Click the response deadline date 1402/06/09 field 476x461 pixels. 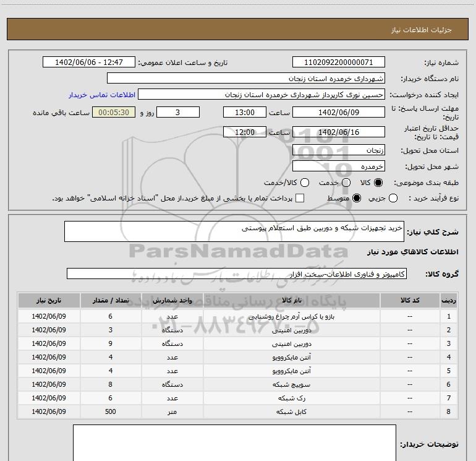coord(339,112)
